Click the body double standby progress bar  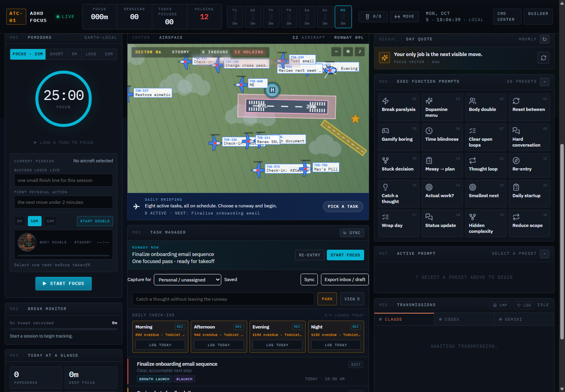64,256
